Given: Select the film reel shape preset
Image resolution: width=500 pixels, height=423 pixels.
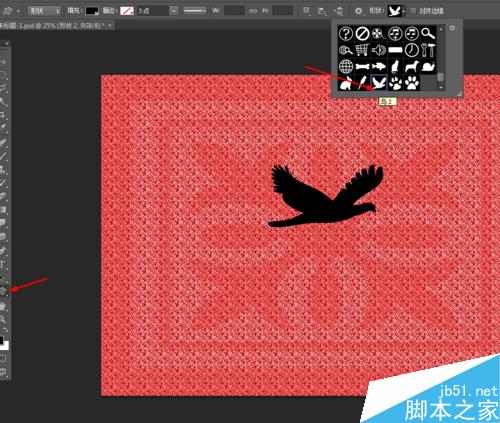Looking at the screenshot, I should tap(379, 33).
